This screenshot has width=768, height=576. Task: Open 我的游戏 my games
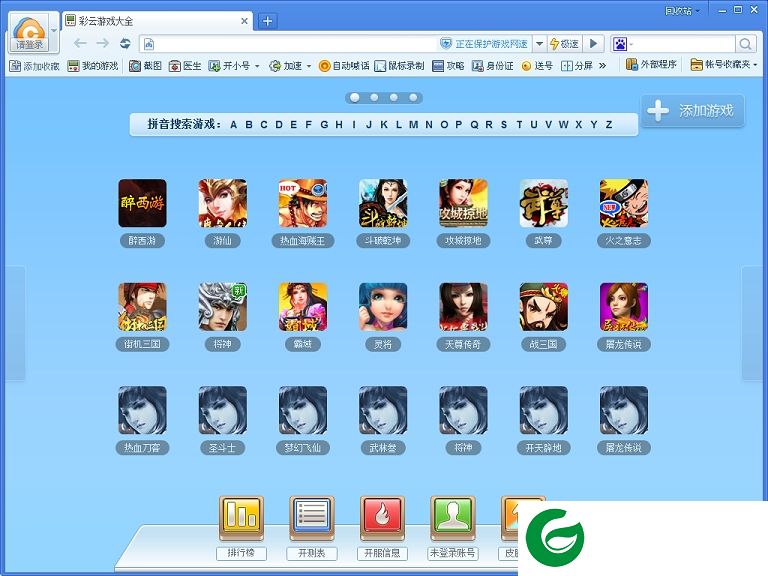coord(93,66)
